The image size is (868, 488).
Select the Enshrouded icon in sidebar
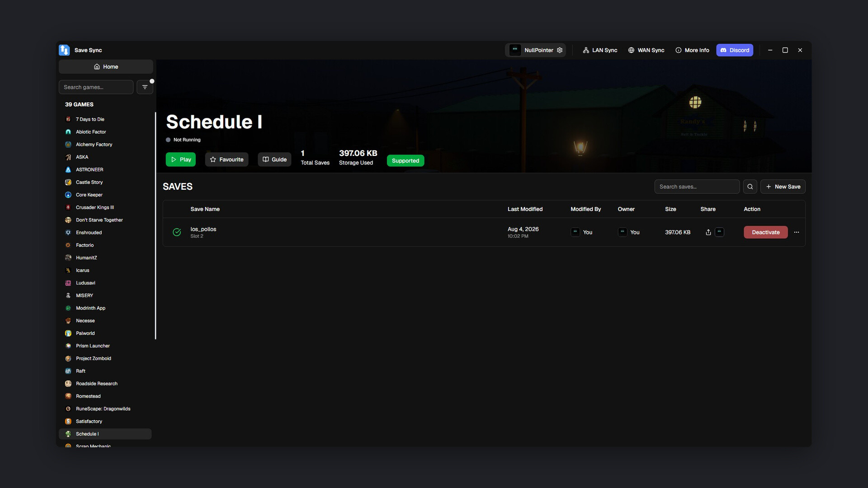pyautogui.click(x=68, y=233)
